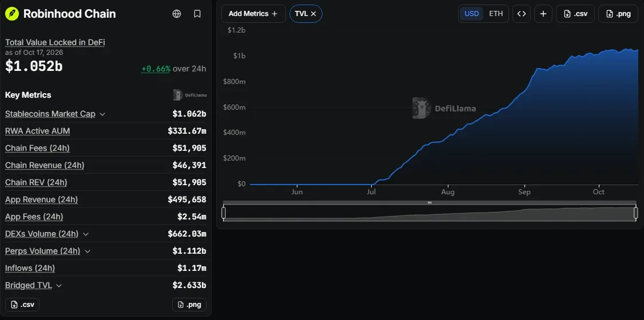The height and width of the screenshot is (320, 644).
Task: Click the Chain REV (24h) label
Action: point(36,182)
